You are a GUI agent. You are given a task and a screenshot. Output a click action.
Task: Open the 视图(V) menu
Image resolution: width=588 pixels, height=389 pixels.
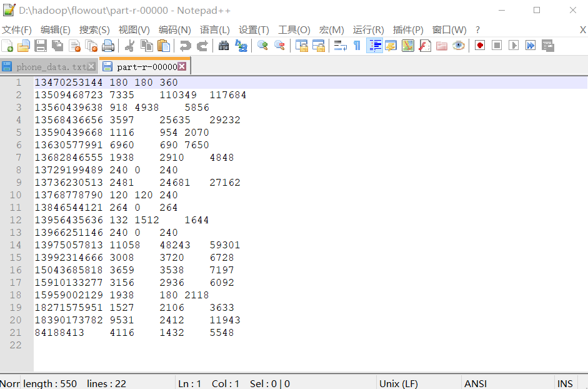tap(134, 29)
